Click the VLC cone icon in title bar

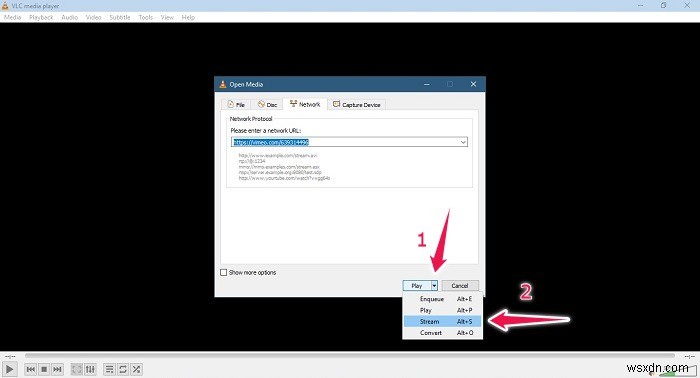click(5, 6)
